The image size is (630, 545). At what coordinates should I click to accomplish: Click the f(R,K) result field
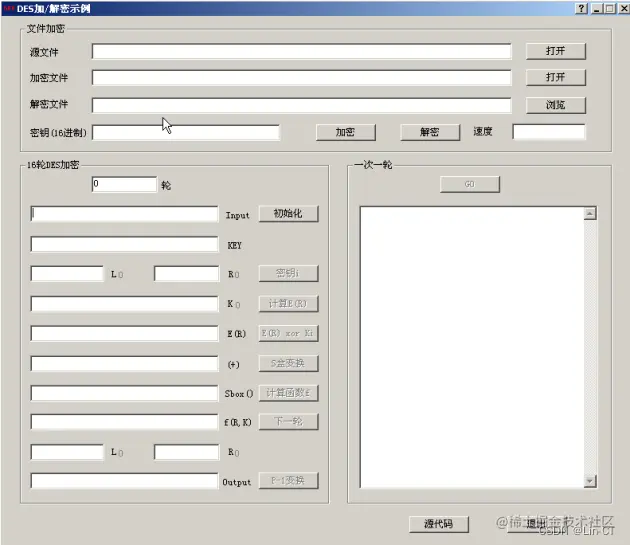(x=124, y=422)
